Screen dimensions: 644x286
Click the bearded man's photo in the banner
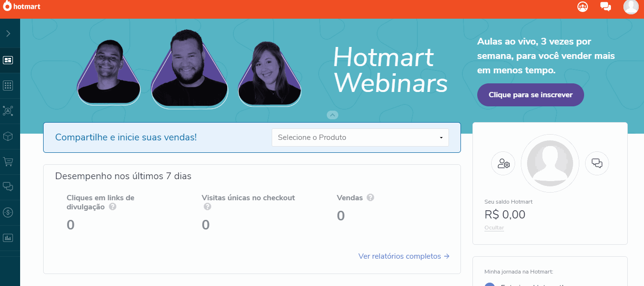pyautogui.click(x=190, y=69)
